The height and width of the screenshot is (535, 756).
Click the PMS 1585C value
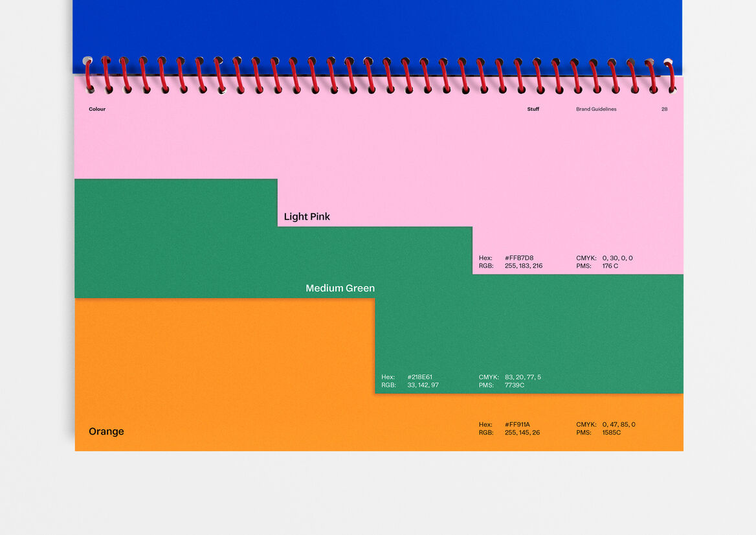click(x=611, y=433)
